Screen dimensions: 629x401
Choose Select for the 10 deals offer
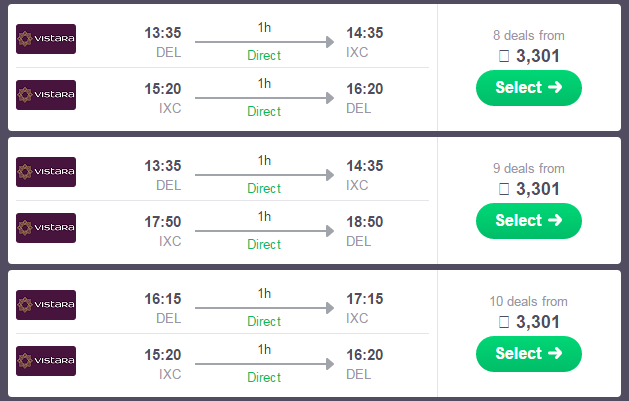529,354
